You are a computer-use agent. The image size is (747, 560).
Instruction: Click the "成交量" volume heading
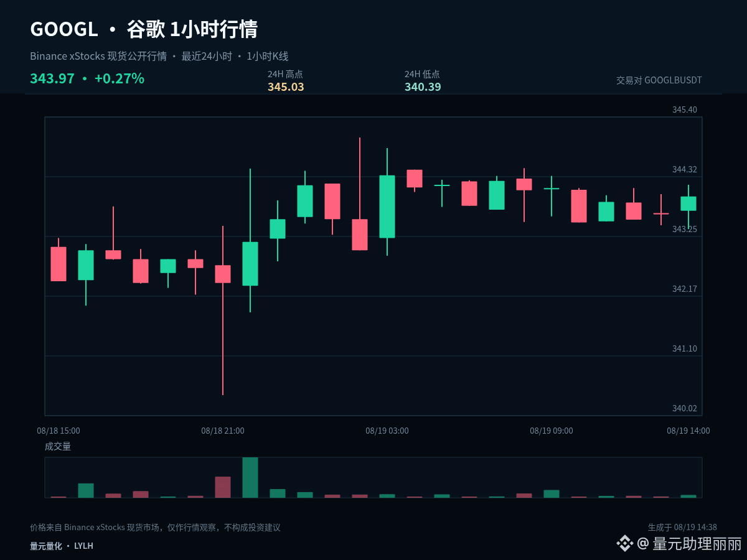pos(58,446)
